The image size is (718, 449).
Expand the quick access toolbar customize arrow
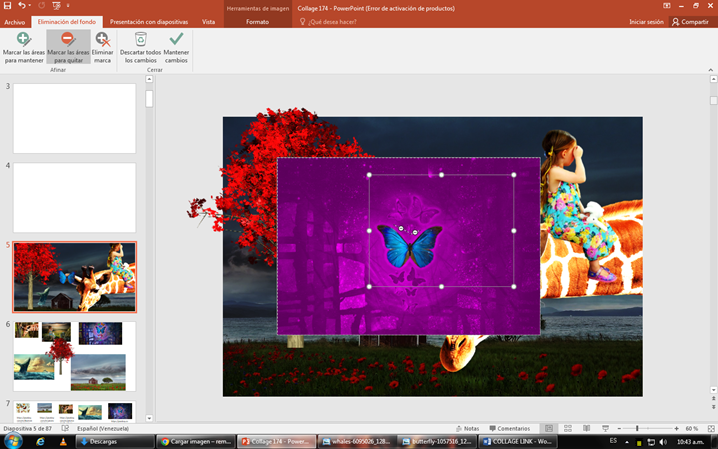click(x=68, y=5)
